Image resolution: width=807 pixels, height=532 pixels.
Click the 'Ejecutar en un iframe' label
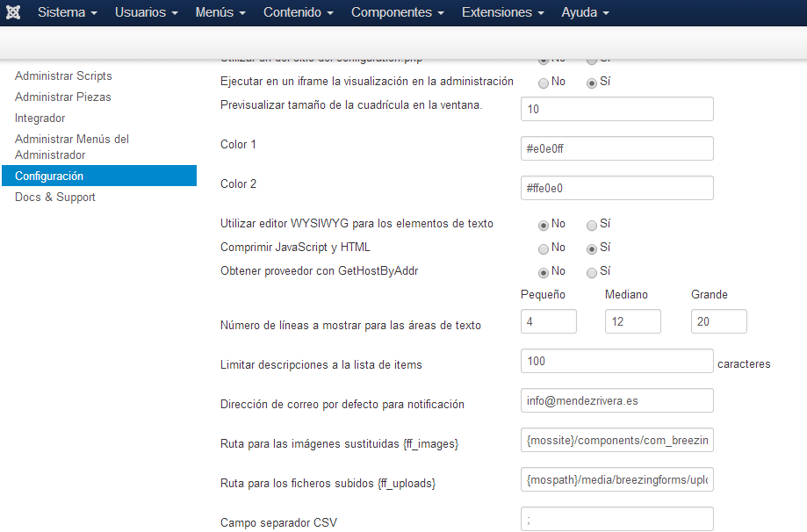(367, 82)
